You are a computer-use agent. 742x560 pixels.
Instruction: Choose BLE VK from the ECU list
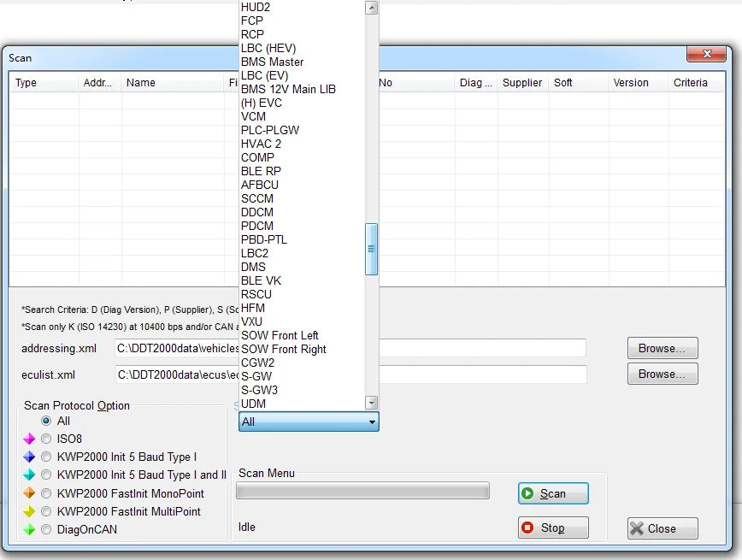pyautogui.click(x=302, y=280)
